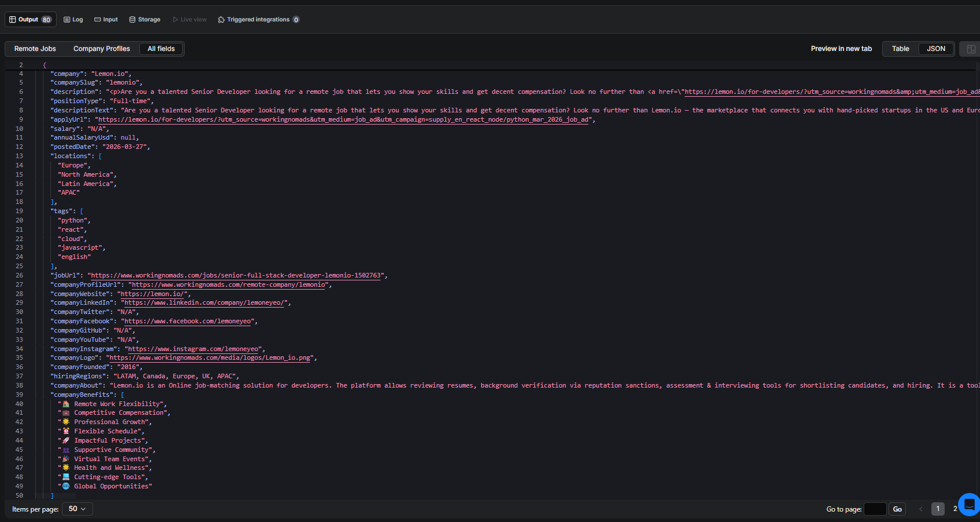Click the postedDate "2026-03-27" value
This screenshot has height=522, width=980.
point(124,147)
